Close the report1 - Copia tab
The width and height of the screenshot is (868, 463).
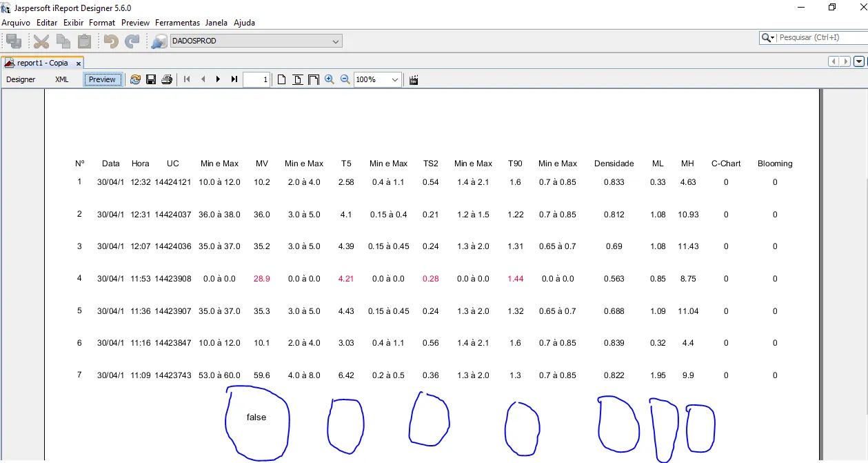click(79, 63)
